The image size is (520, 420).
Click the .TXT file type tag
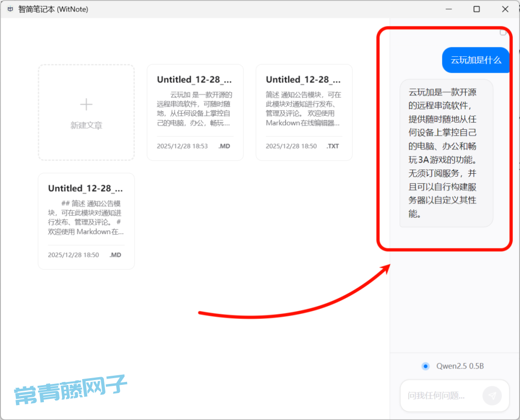click(x=333, y=146)
